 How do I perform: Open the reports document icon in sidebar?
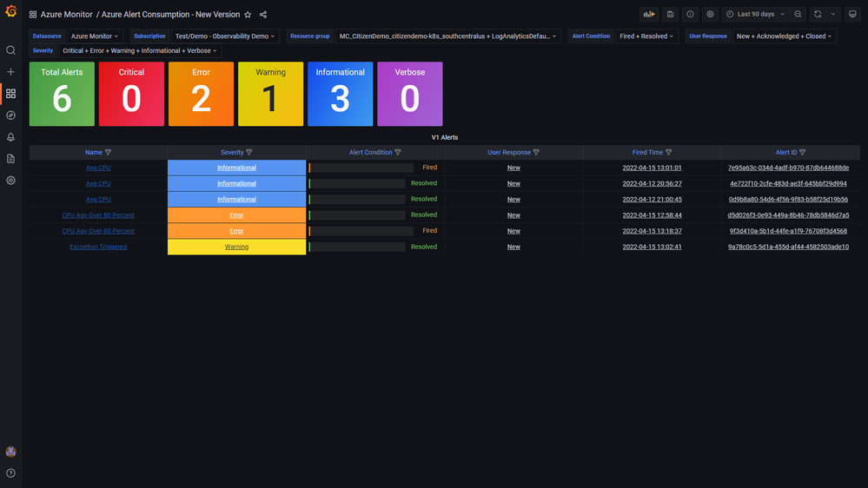pyautogui.click(x=10, y=159)
